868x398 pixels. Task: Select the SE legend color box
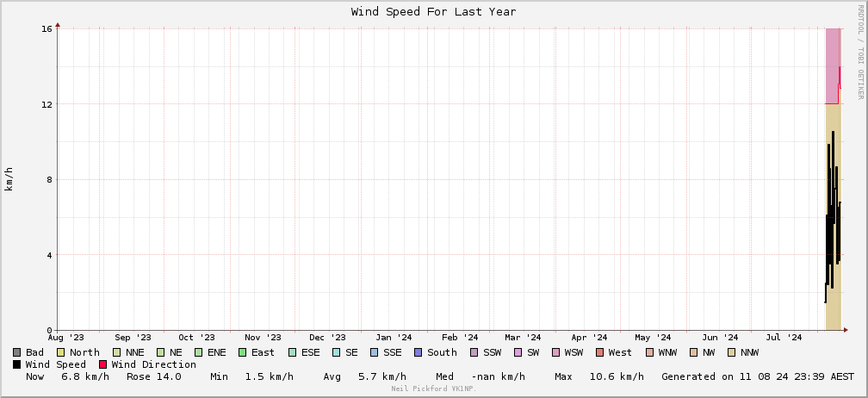pyautogui.click(x=337, y=352)
